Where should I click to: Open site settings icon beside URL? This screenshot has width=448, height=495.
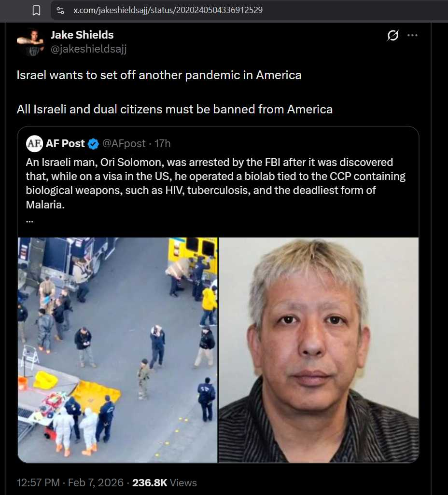click(x=60, y=11)
